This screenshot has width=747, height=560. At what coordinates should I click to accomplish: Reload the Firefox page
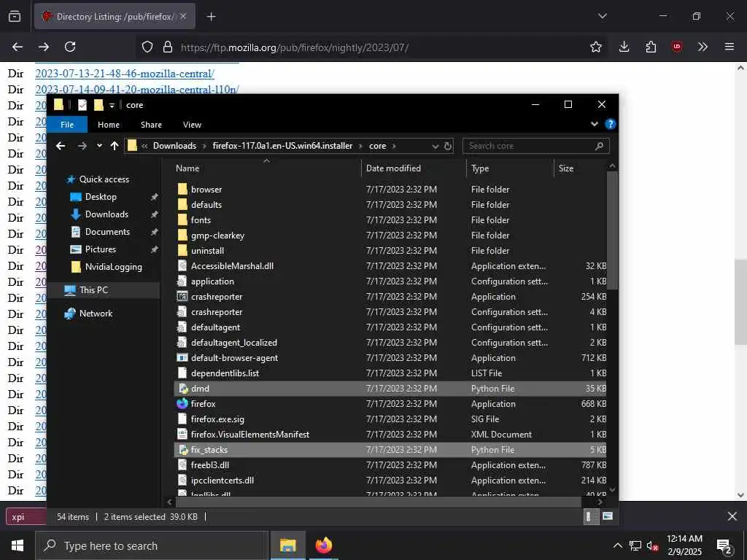point(70,47)
